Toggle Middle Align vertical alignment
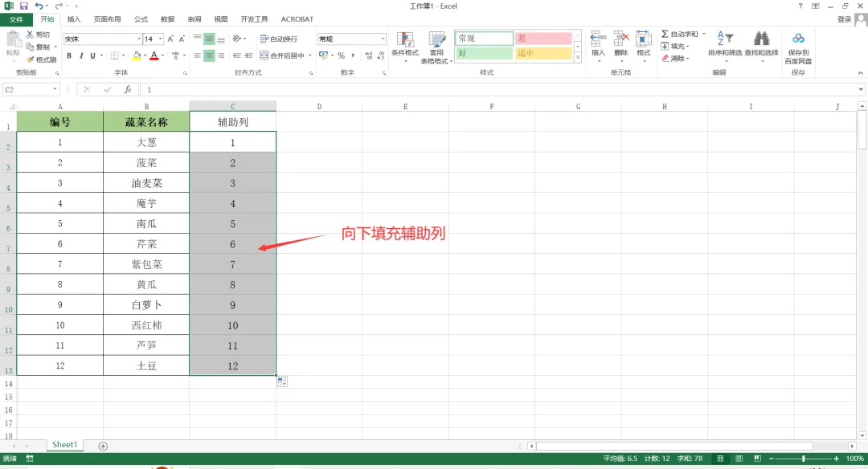The width and height of the screenshot is (868, 469). (209, 39)
